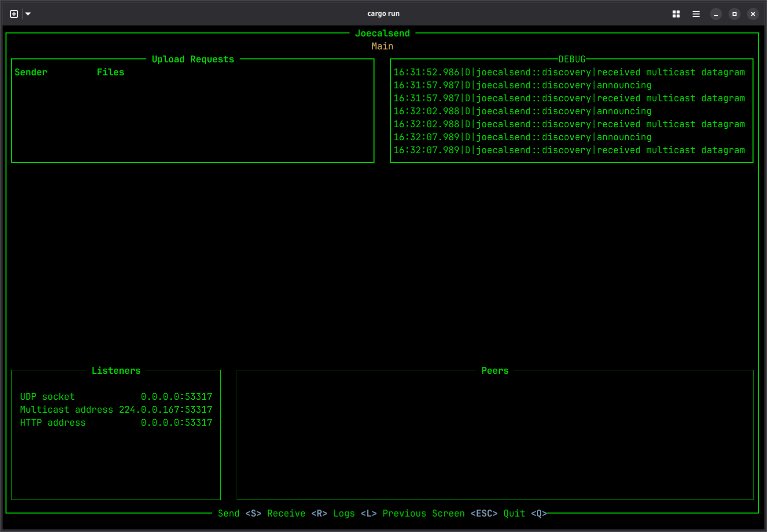Open a new terminal tab
Viewport: 767px width, 532px height.
coord(14,14)
